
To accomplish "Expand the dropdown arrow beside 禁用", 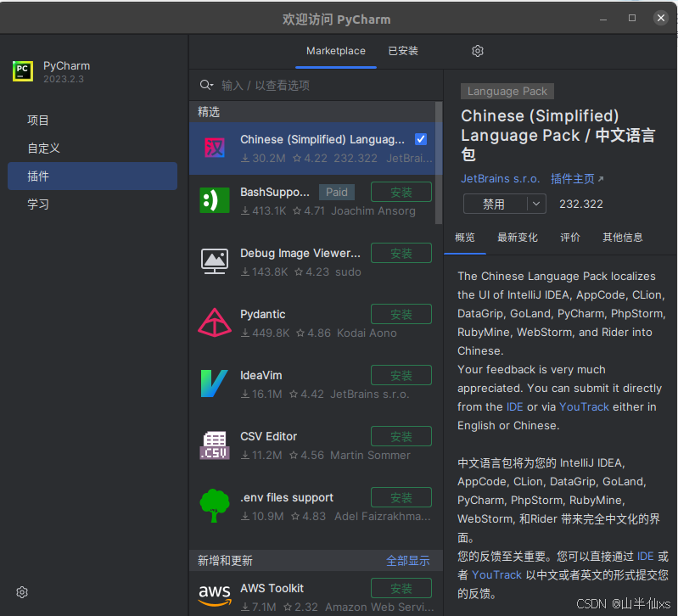I will tap(536, 204).
